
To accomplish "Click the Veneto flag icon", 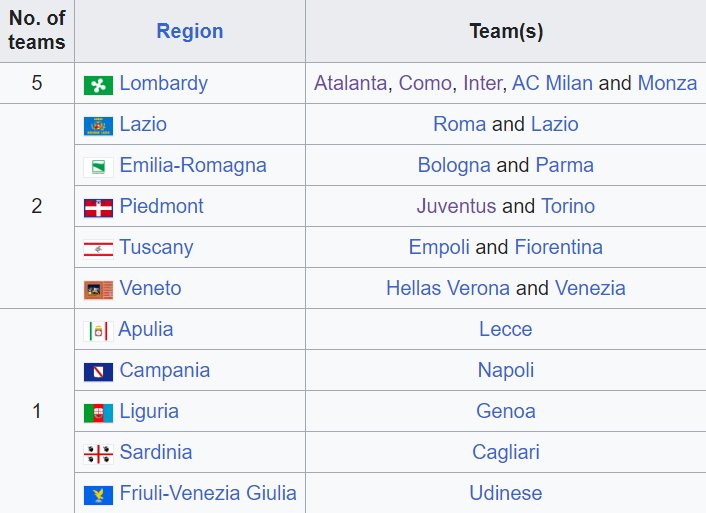I will 98,290.
